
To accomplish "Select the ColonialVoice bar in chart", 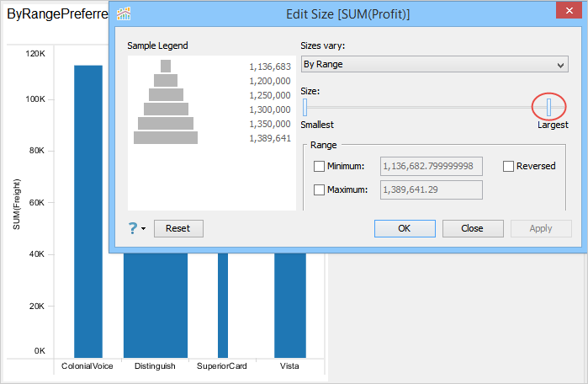I will point(88,211).
